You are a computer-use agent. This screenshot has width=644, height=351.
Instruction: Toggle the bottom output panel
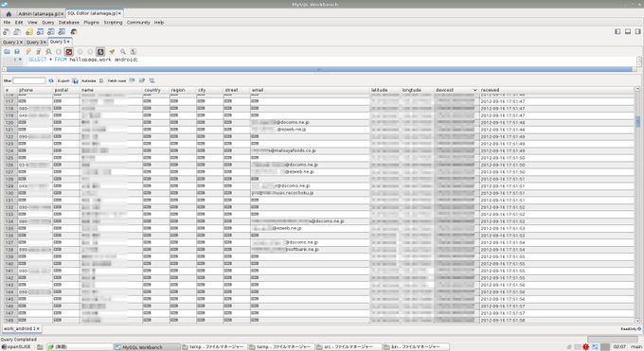click(x=628, y=31)
